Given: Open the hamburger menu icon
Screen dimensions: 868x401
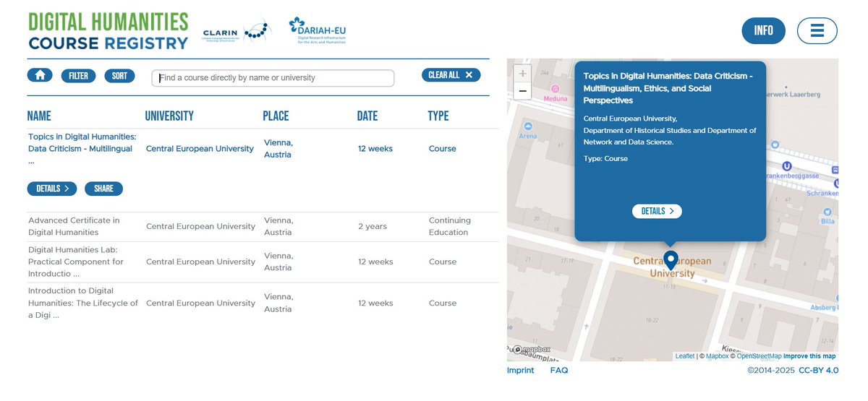Looking at the screenshot, I should pyautogui.click(x=817, y=30).
